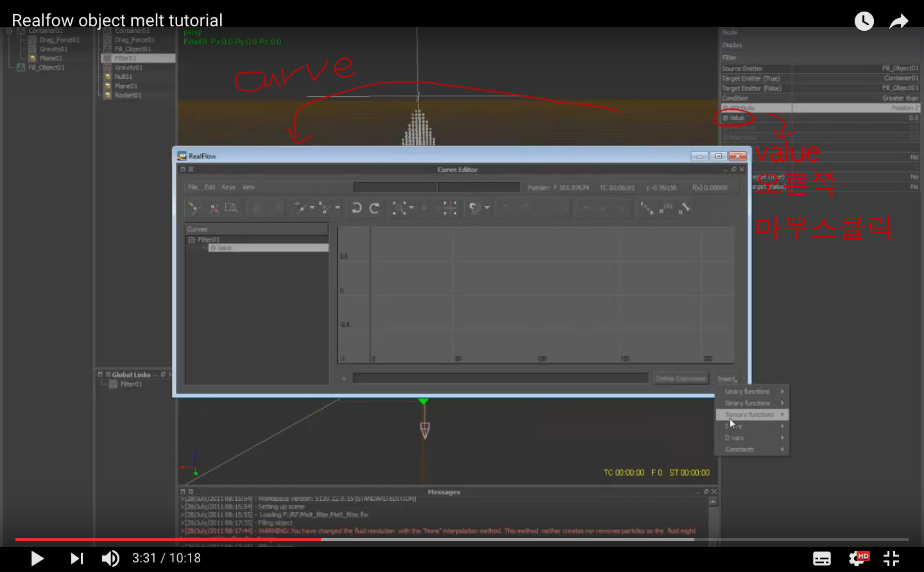Click the Share arrow icon
The image size is (924, 572).
point(899,21)
